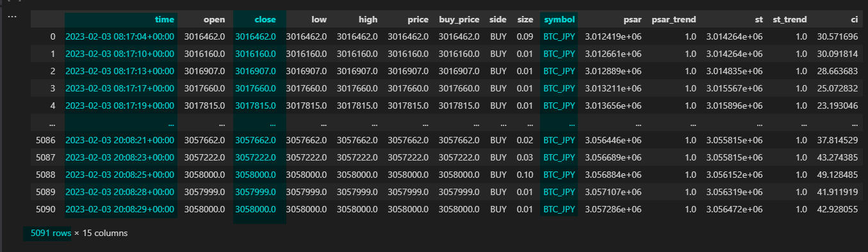Select the 'size' column header
Viewport: 868px width, 252px height.
[x=525, y=20]
